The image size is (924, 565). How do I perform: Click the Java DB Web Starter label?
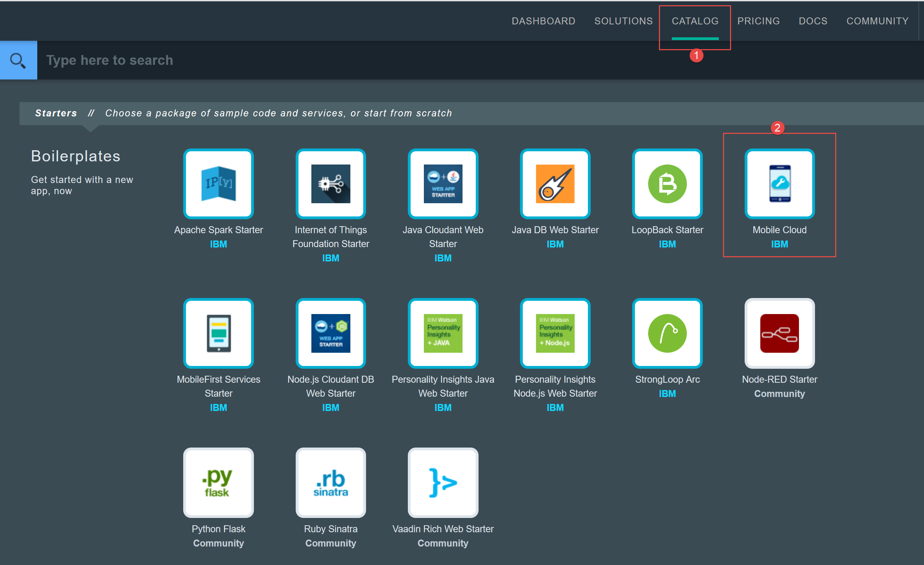[555, 230]
